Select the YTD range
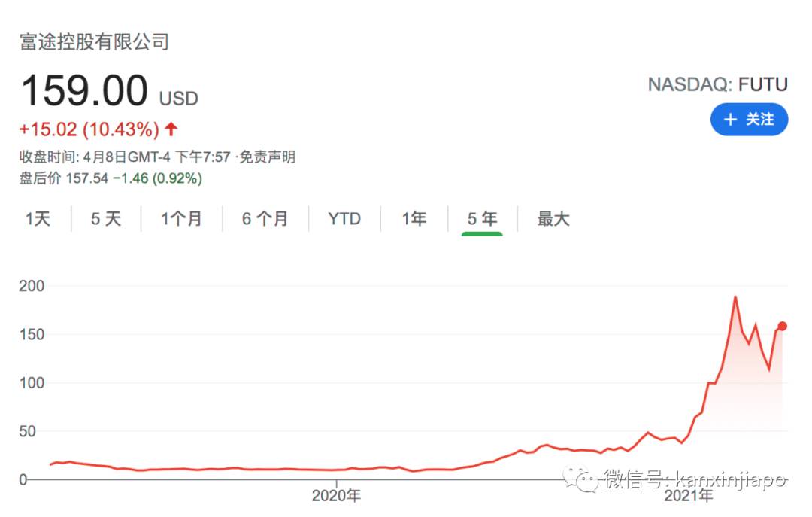Viewport: 812px width, 517px height. point(344,218)
